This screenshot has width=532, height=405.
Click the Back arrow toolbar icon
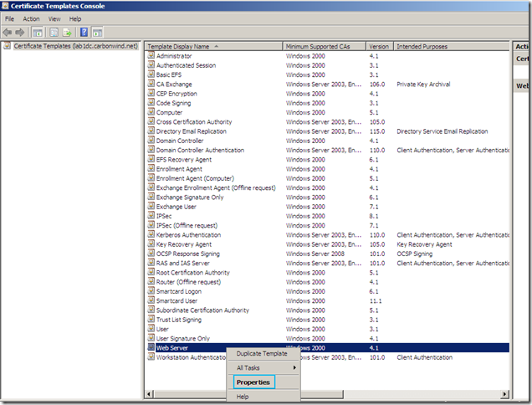(x=8, y=32)
